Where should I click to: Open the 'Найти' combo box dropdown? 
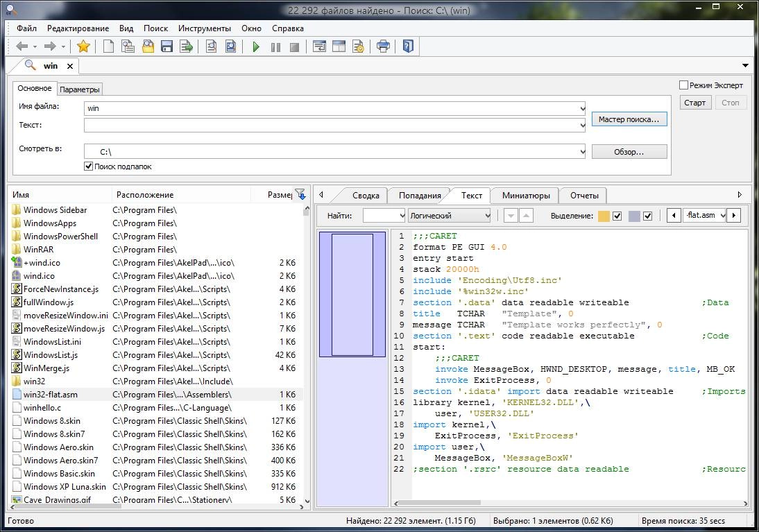tap(401, 216)
